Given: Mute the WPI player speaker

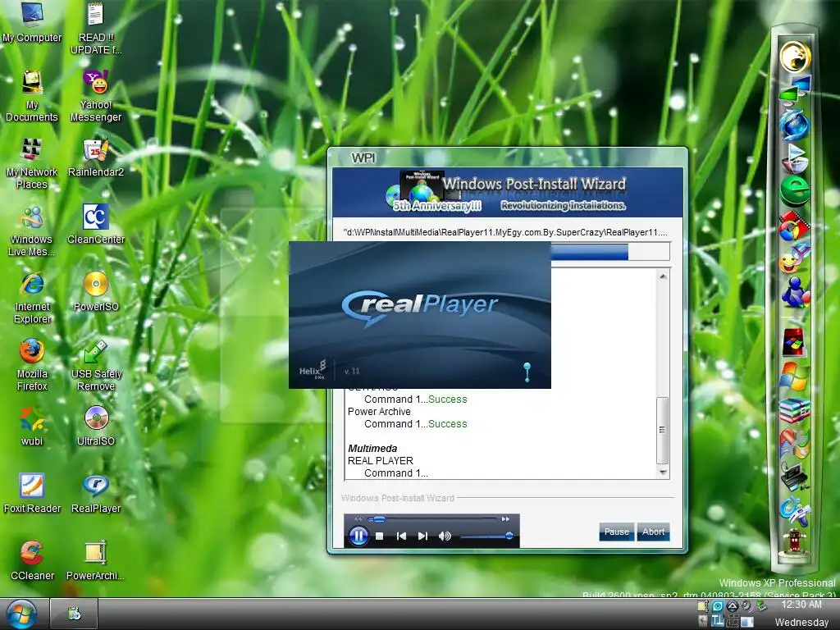Looking at the screenshot, I should tap(445, 536).
